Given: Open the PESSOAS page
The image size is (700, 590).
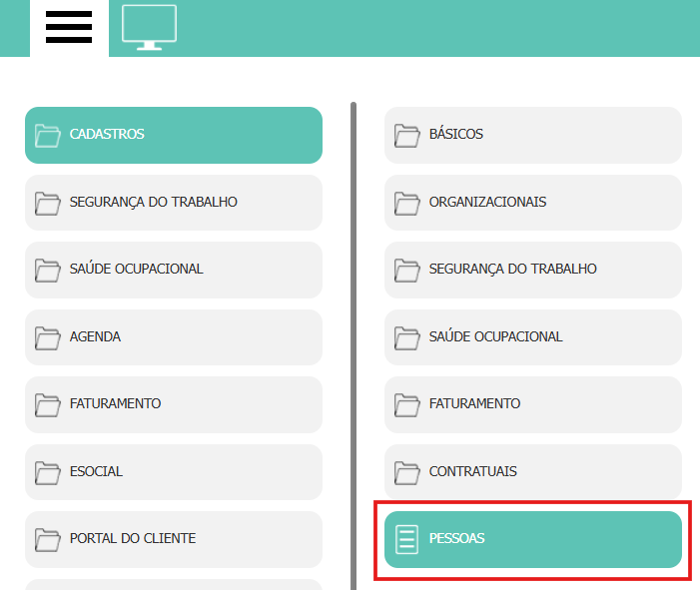Looking at the screenshot, I should click(x=533, y=539).
